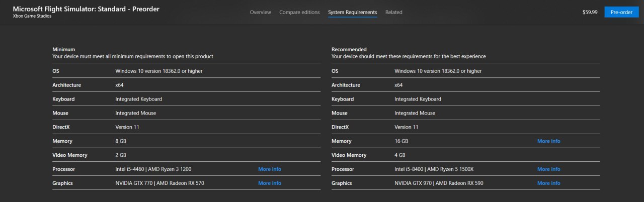Open More info for Minimum Processor
644x202 pixels.
tap(270, 169)
